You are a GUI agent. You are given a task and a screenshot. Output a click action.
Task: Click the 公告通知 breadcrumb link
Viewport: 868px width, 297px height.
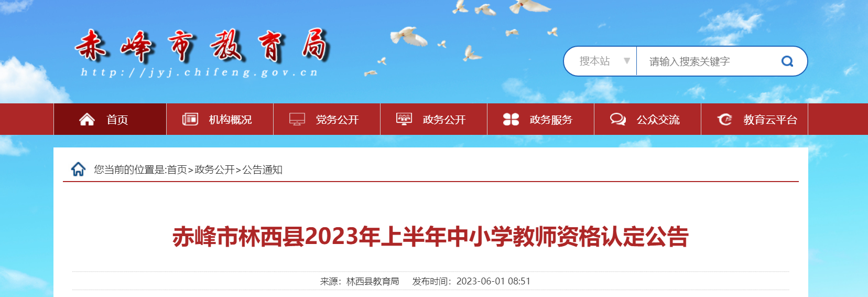click(262, 169)
